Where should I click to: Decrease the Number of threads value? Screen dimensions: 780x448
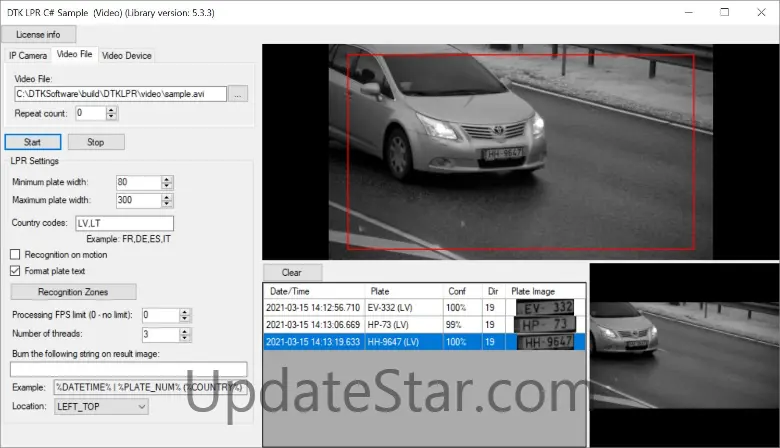tap(184, 338)
